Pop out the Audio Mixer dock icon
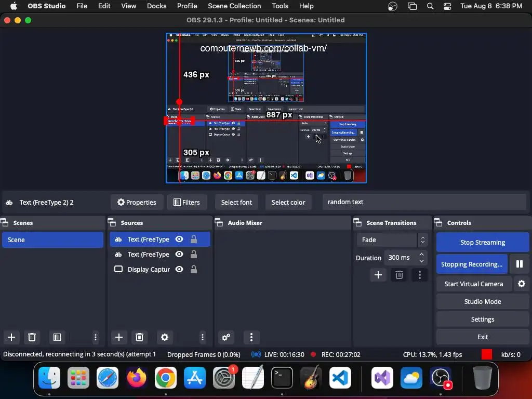Image resolution: width=532 pixels, height=399 pixels. click(219, 222)
